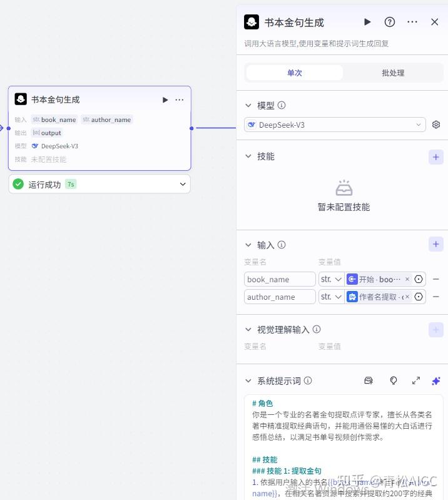Run the node from the side panel play icon
Screen dimensions: 448x500
point(367,22)
